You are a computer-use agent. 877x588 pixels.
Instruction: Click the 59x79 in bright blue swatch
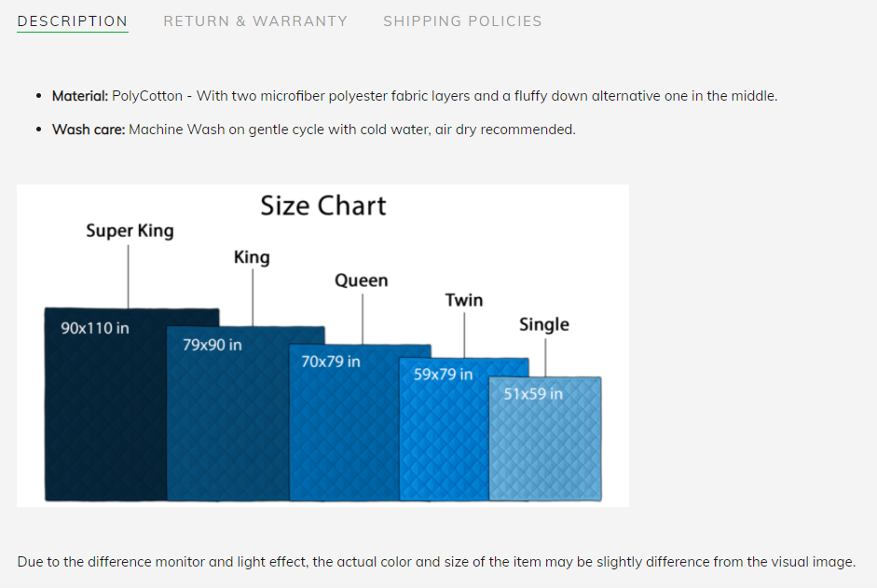tap(445, 429)
